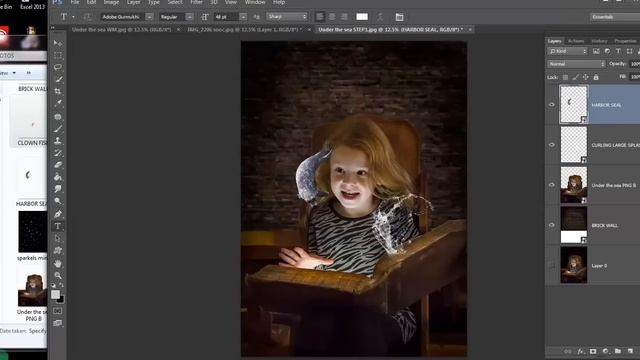Screen dimensions: 640x360
Task: Right align text button
Action: coord(344,17)
